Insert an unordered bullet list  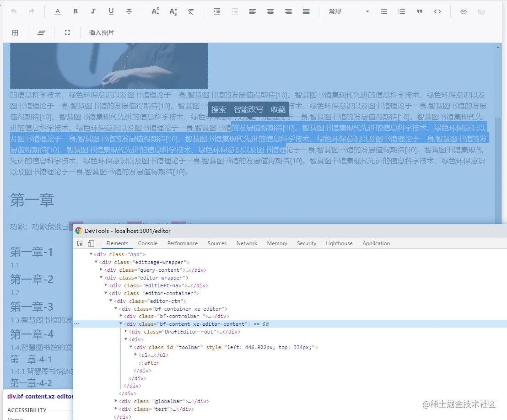click(384, 11)
